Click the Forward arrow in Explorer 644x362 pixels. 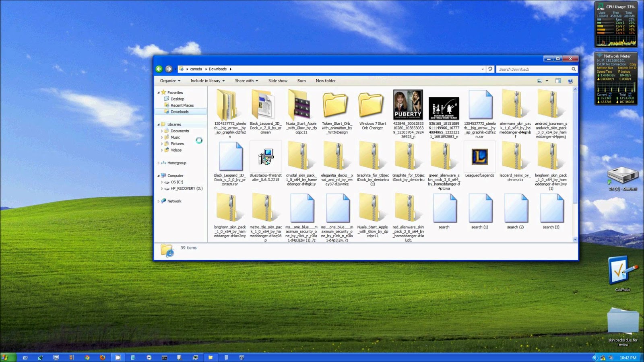coord(169,69)
